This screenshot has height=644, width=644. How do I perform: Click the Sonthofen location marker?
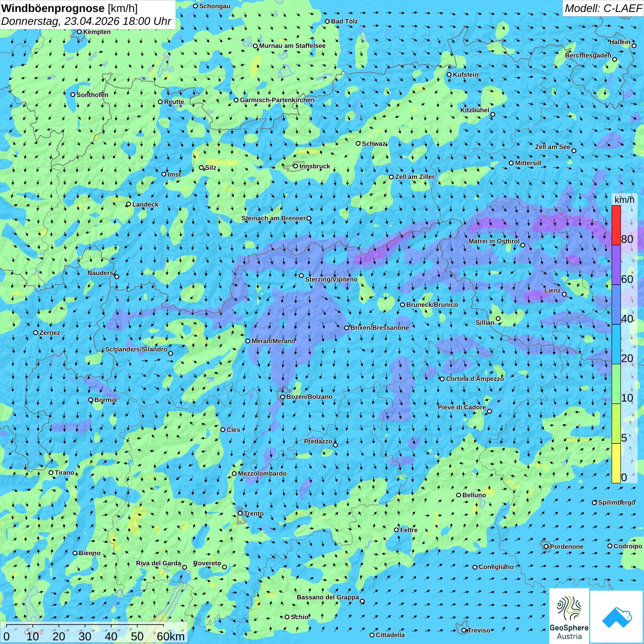coord(73,95)
